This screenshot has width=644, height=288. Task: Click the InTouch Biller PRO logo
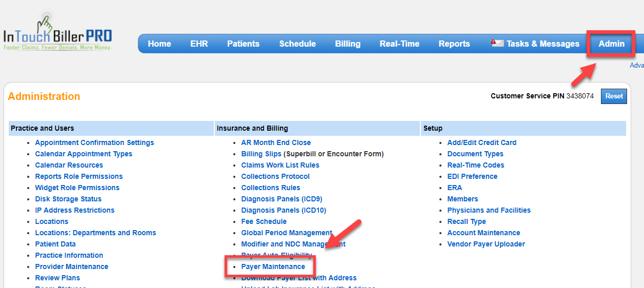(x=57, y=33)
